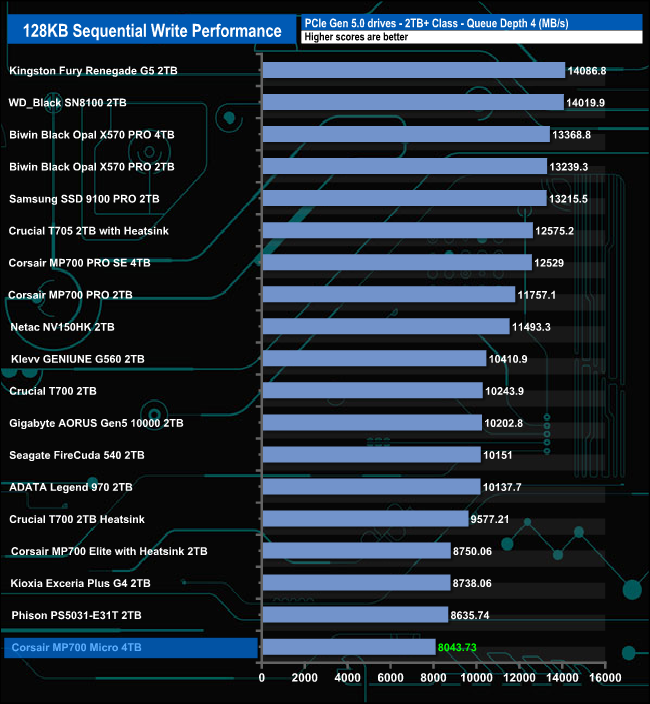
Task: Click the Kingston Fury Renegade G5 bar
Action: (x=414, y=70)
